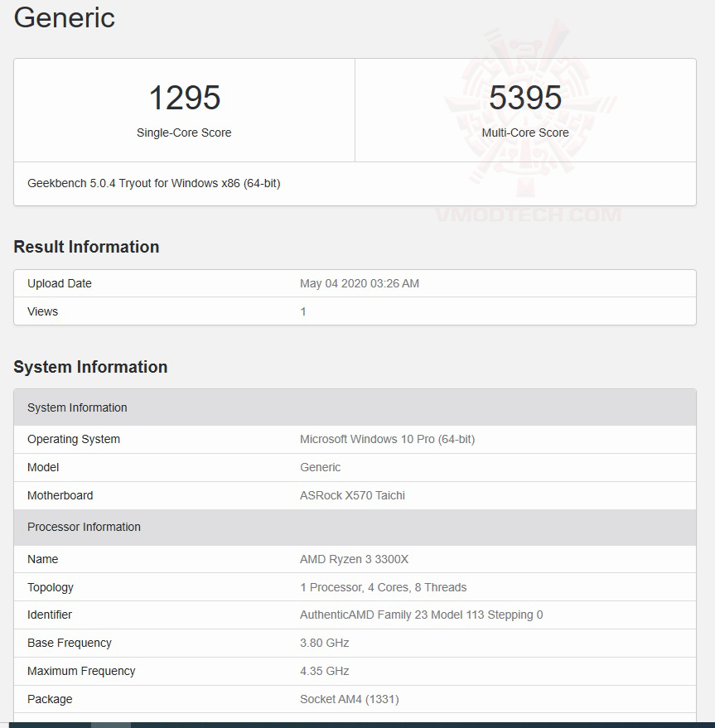Select the Upload Date value
Viewport: 715px width, 728px height.
(360, 283)
